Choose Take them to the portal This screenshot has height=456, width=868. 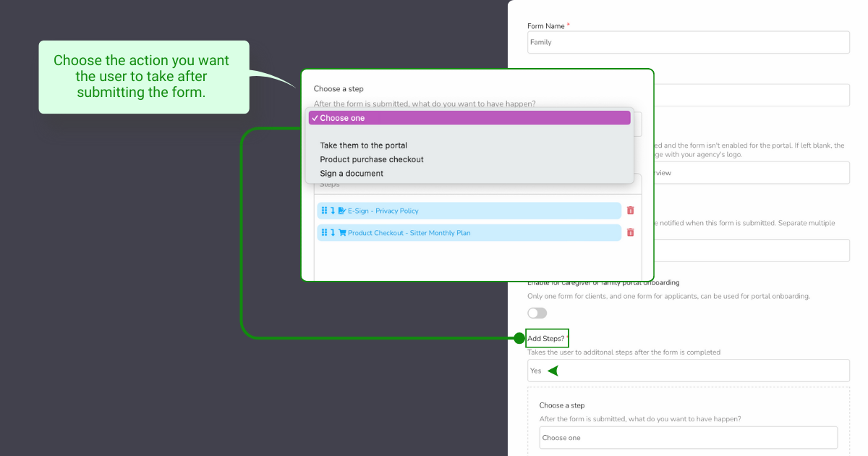[x=363, y=145]
